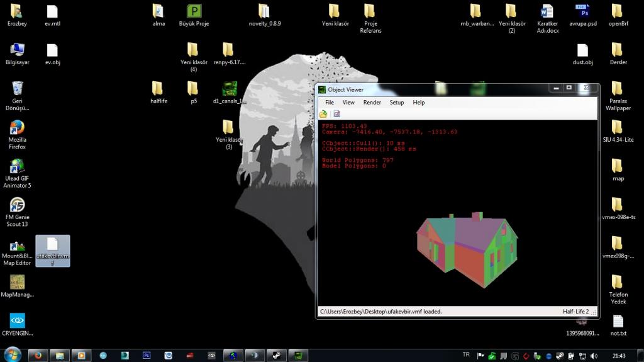Open the Help menu in Object Viewer
Viewport: 644px width, 362px height.
coord(418,103)
